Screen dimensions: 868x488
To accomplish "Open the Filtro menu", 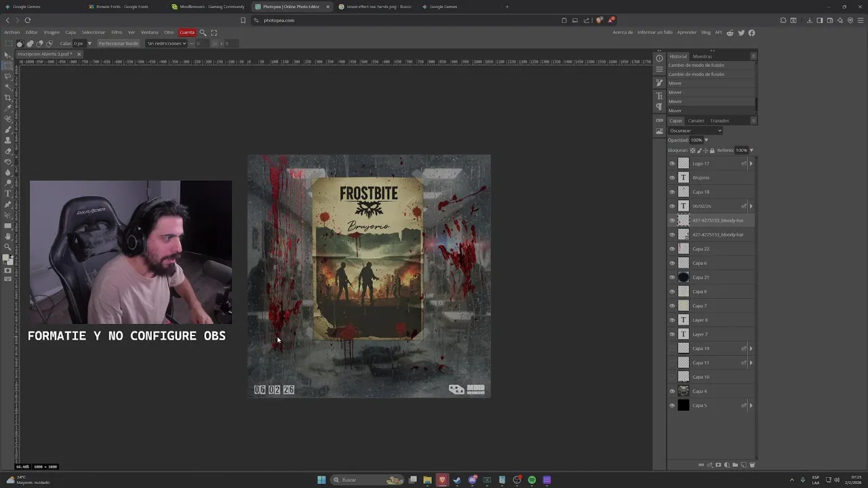I will (117, 33).
